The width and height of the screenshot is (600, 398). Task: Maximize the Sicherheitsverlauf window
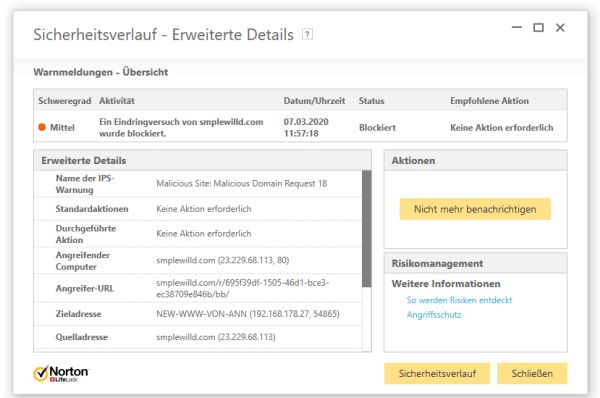point(538,27)
